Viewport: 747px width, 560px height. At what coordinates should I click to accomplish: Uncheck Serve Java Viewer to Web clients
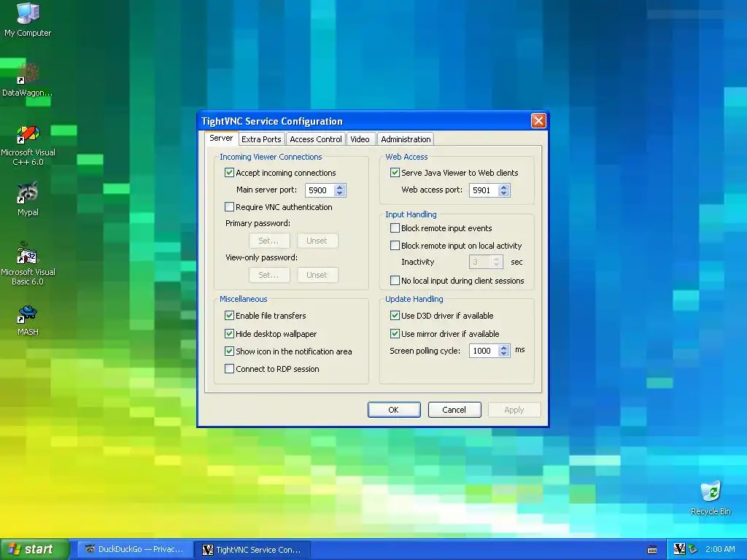click(395, 172)
